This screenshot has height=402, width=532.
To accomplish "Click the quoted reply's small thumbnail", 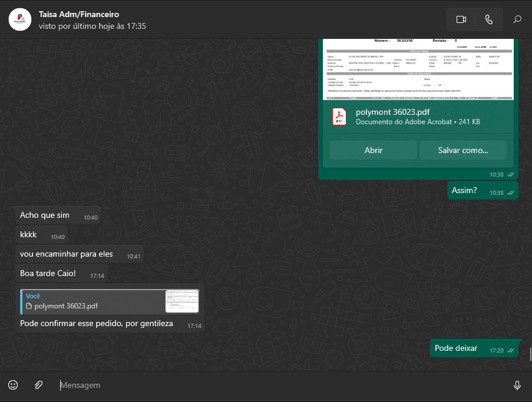I will click(182, 301).
